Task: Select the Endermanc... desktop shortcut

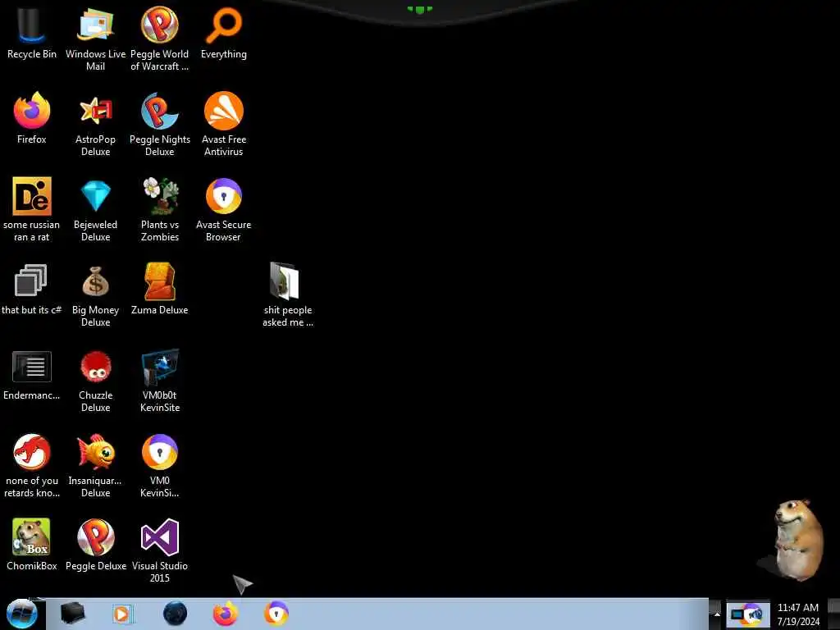Action: pyautogui.click(x=32, y=375)
